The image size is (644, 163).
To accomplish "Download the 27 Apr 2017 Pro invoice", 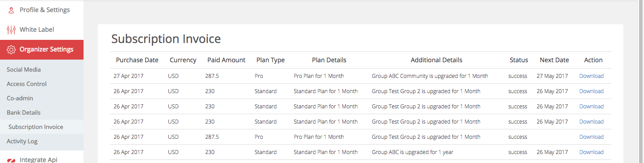I will (x=591, y=76).
